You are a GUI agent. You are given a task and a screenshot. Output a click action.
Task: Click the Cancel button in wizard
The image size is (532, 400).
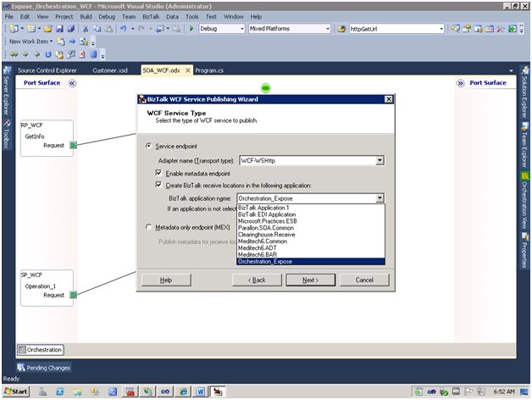(364, 281)
